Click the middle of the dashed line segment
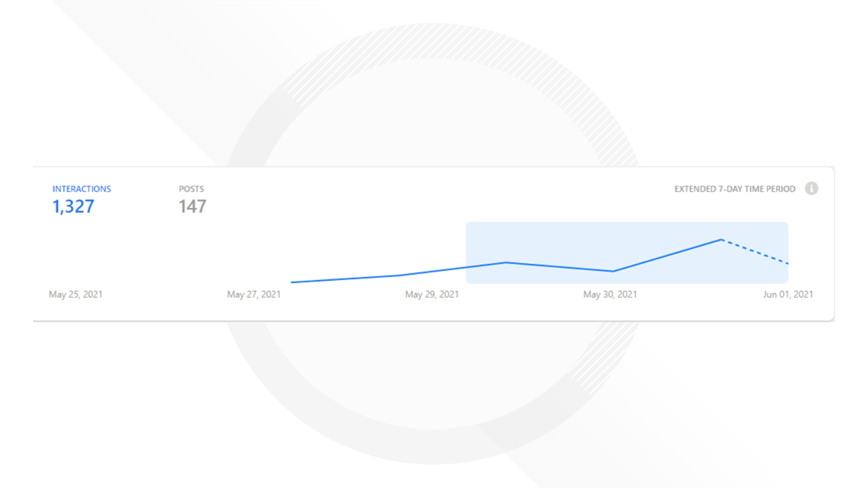The height and width of the screenshot is (488, 868). click(755, 251)
